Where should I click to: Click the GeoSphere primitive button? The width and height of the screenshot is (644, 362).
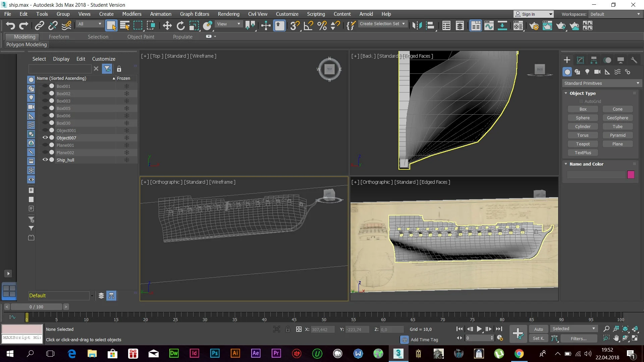[618, 118]
